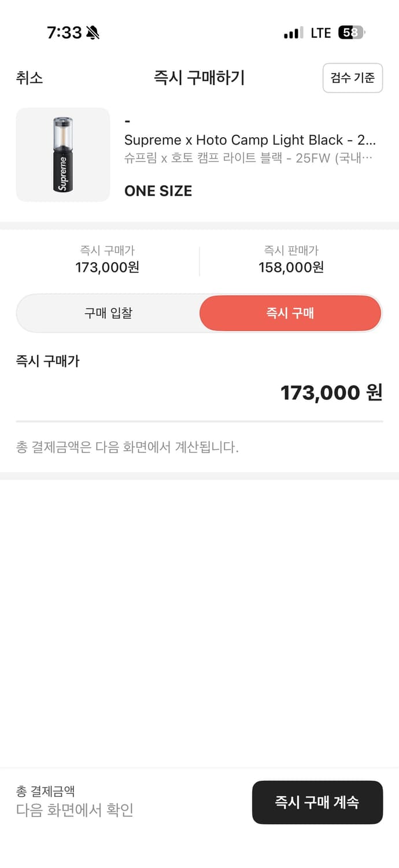399x868 pixels.
Task: Tap 취소 to cancel the purchase
Action: (29, 78)
